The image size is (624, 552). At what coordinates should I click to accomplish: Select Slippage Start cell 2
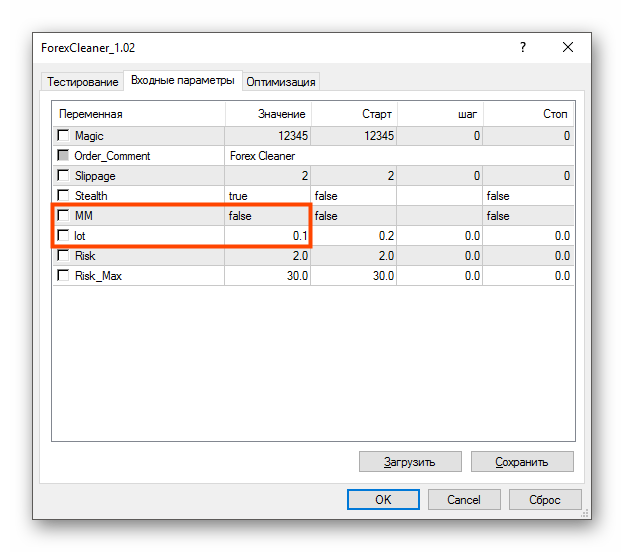tap(353, 176)
